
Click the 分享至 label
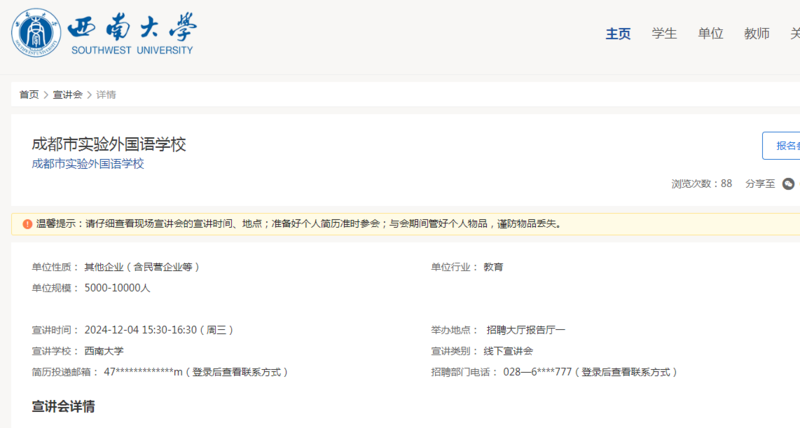pos(760,184)
